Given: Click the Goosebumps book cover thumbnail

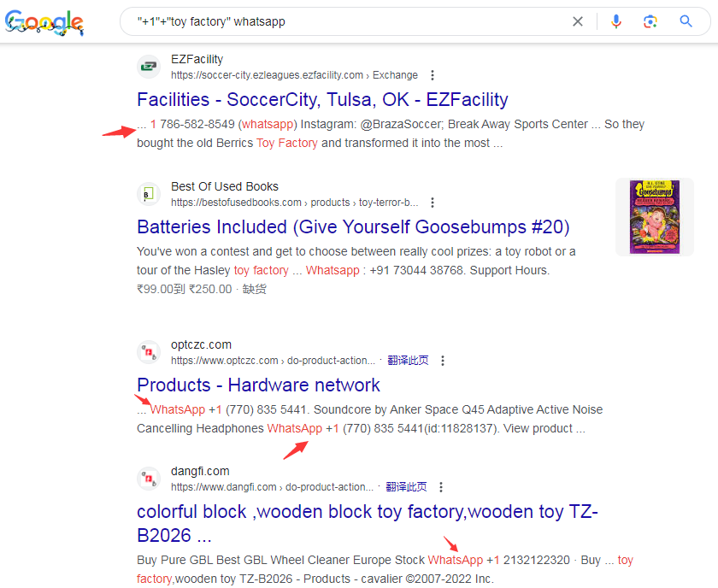Looking at the screenshot, I should point(654,217).
